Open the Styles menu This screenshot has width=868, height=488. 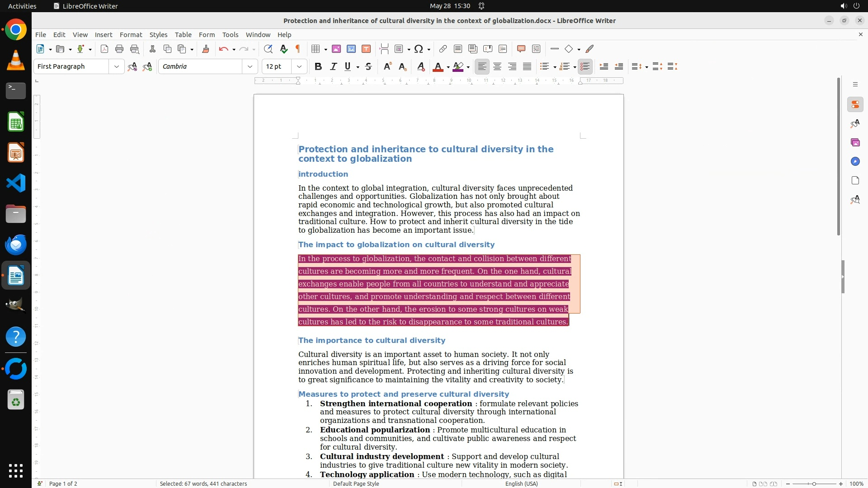pyautogui.click(x=158, y=34)
